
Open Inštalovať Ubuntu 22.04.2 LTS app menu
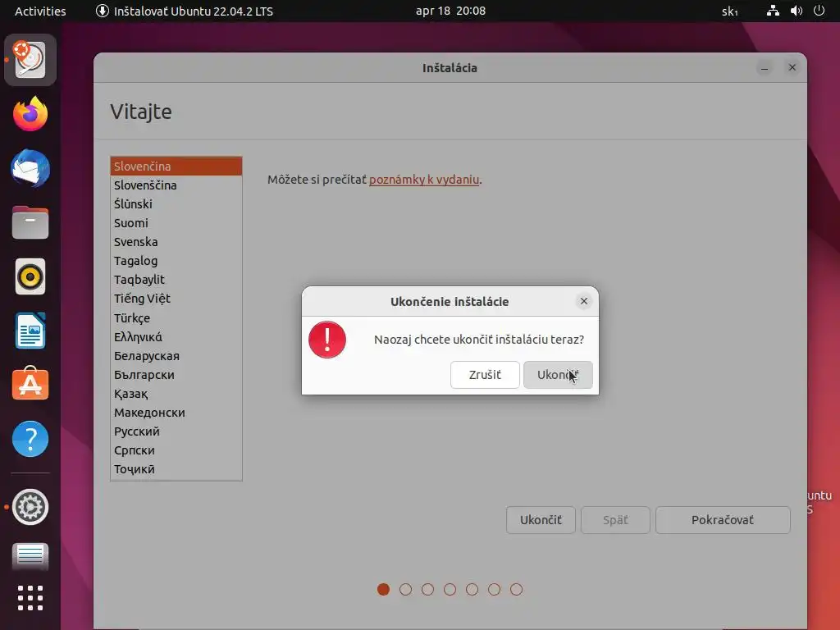[x=185, y=11]
